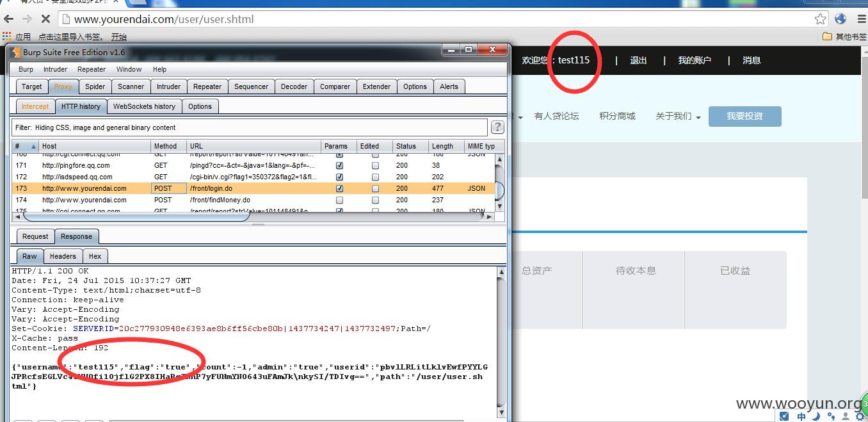Open the Proxy Options sub-tab
This screenshot has width=868, height=422.
pos(200,106)
